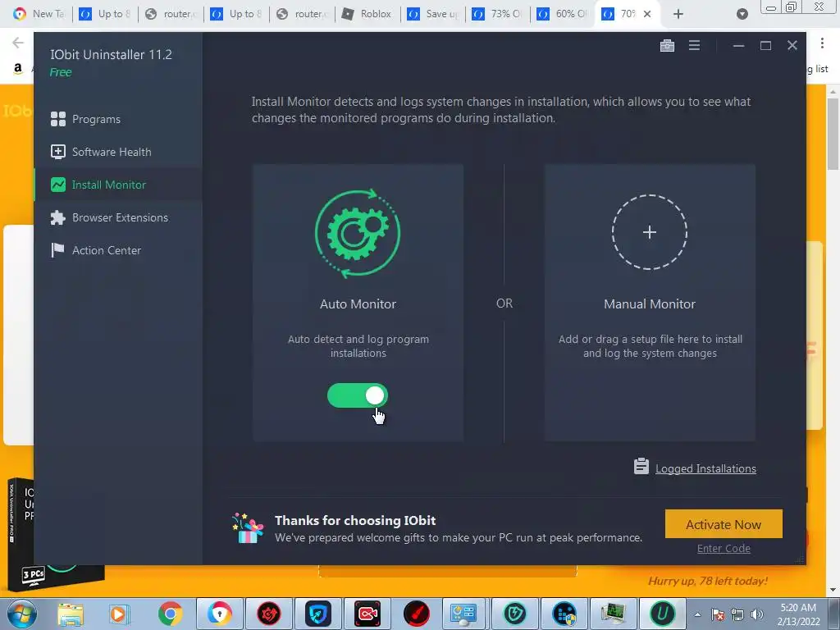Viewport: 840px width, 630px height.
Task: Open the hamburger options menu
Action: pos(694,46)
